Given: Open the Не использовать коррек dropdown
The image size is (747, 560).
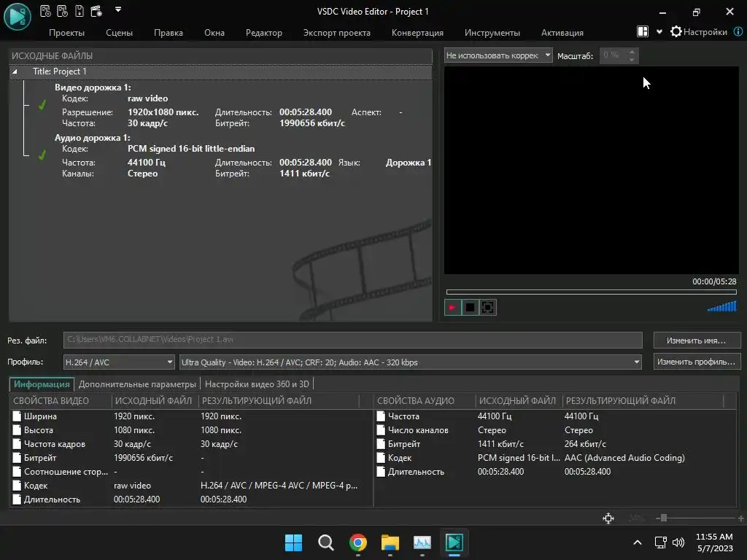Looking at the screenshot, I should [x=498, y=55].
